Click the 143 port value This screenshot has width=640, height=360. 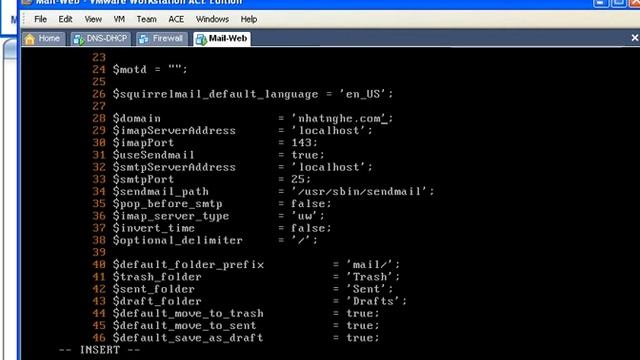coord(301,143)
